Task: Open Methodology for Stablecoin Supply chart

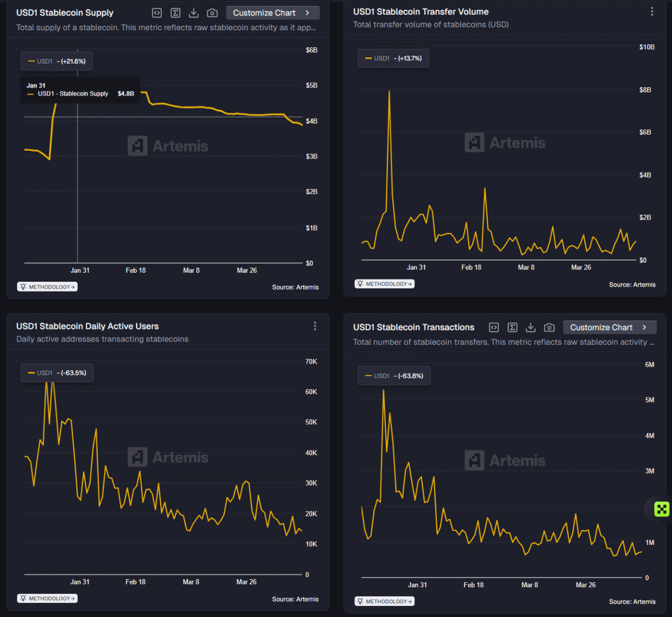Action: (47, 287)
